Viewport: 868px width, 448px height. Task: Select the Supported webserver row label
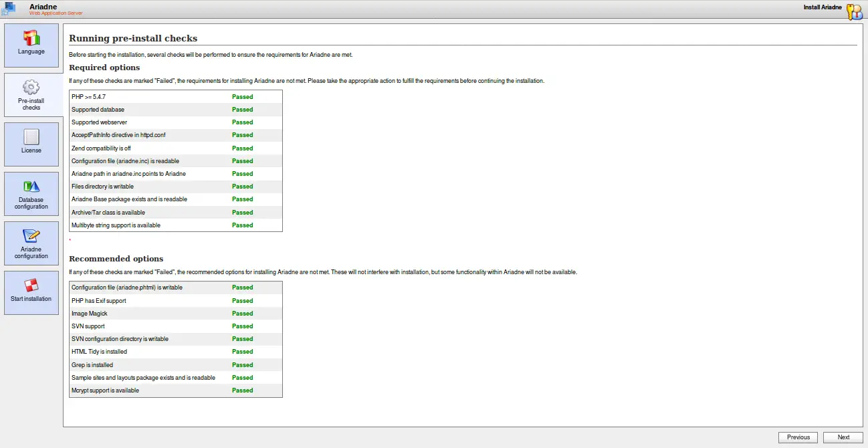click(99, 122)
